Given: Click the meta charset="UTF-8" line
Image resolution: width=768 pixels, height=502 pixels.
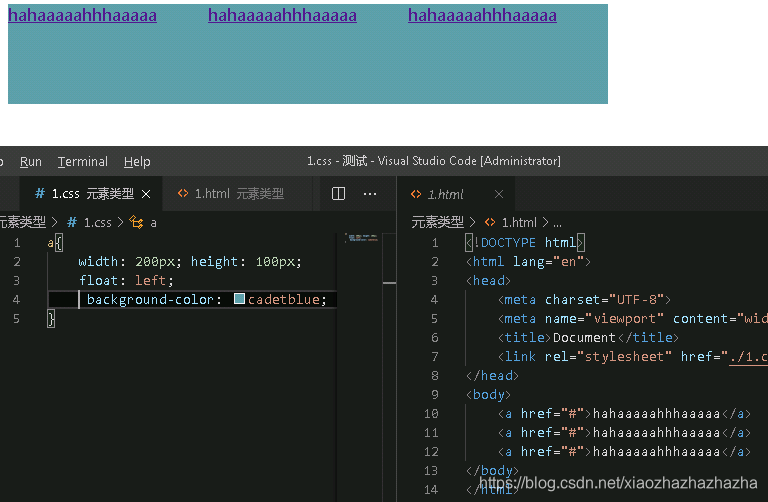Looking at the screenshot, I should (x=584, y=300).
